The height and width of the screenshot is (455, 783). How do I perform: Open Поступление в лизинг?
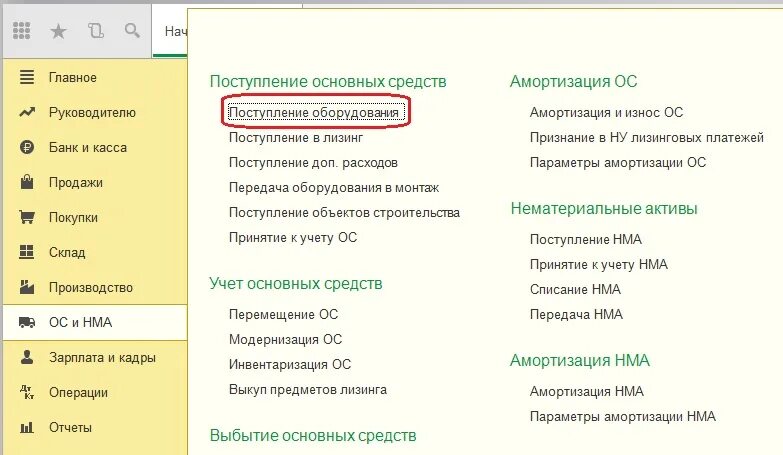(x=296, y=137)
